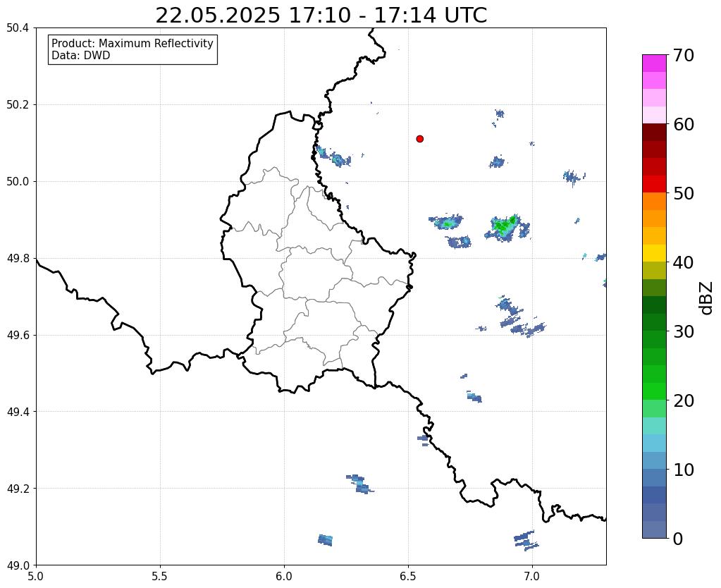Click colorbar tick label 20
The image size is (721, 588).
[684, 400]
